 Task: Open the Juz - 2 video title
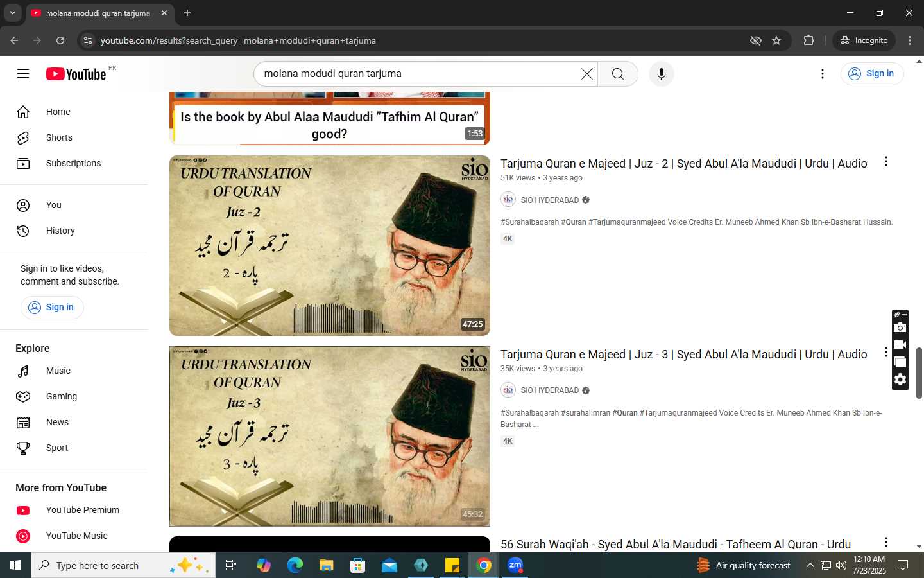click(683, 164)
